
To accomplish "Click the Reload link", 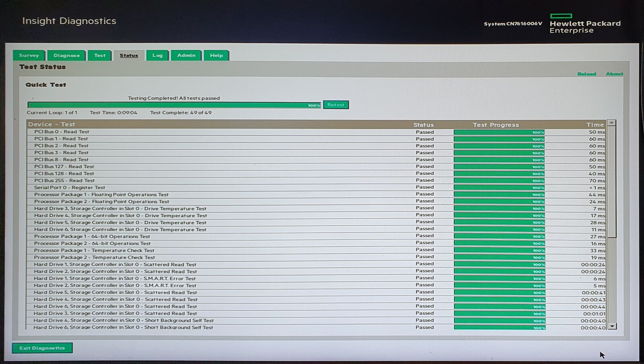I will pos(586,74).
